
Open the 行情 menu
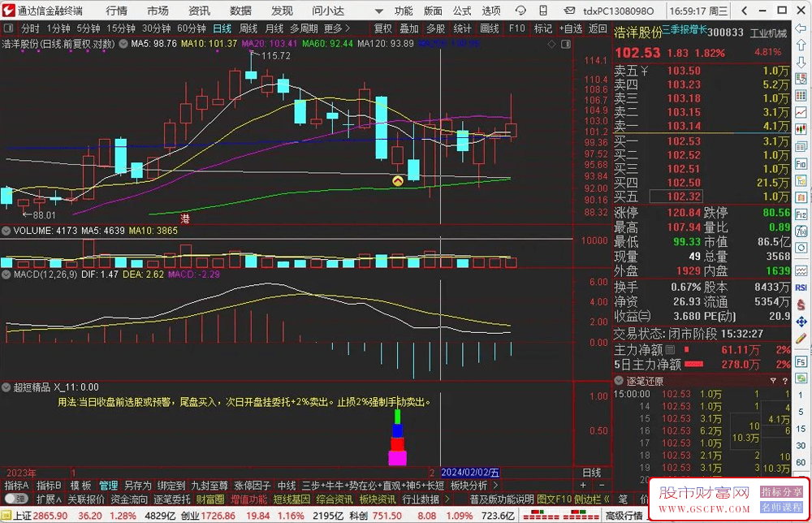pyautogui.click(x=116, y=11)
